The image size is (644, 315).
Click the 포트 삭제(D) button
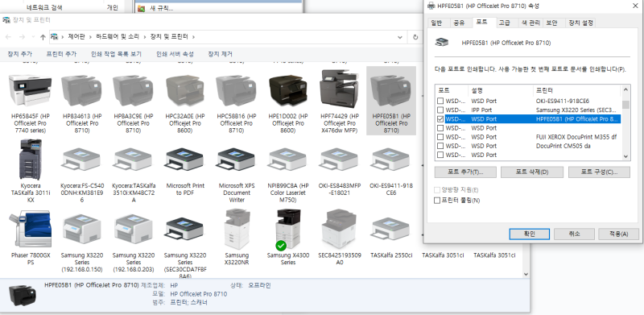pyautogui.click(x=532, y=172)
